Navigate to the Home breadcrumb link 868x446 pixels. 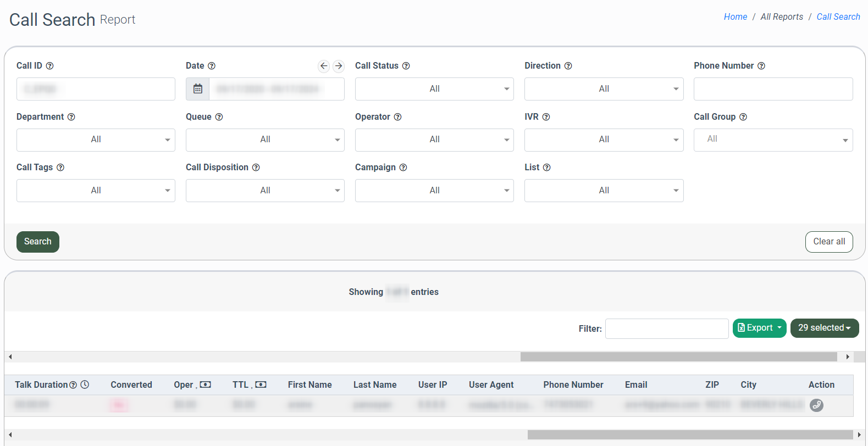[735, 17]
